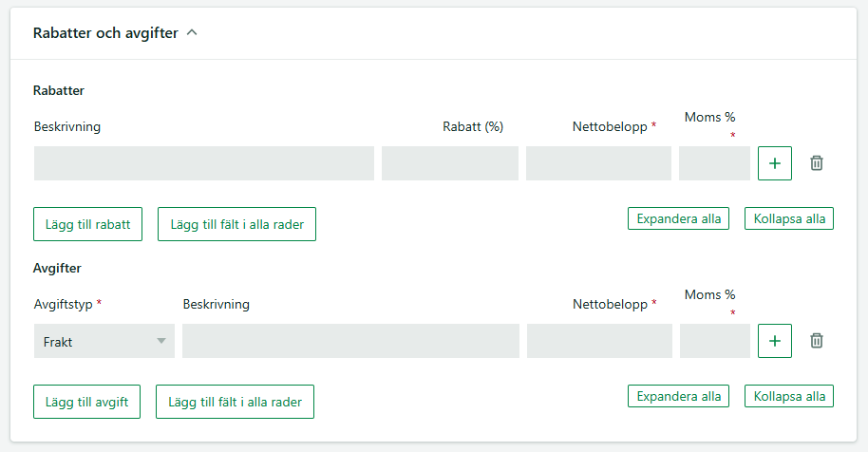Expand all fee rows with Expandera alla
The image size is (868, 452).
[678, 396]
